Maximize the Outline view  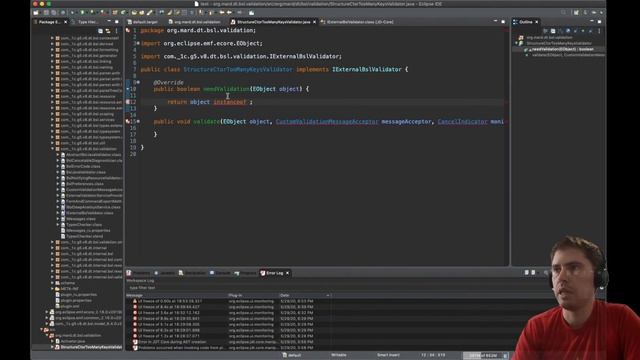(599, 22)
